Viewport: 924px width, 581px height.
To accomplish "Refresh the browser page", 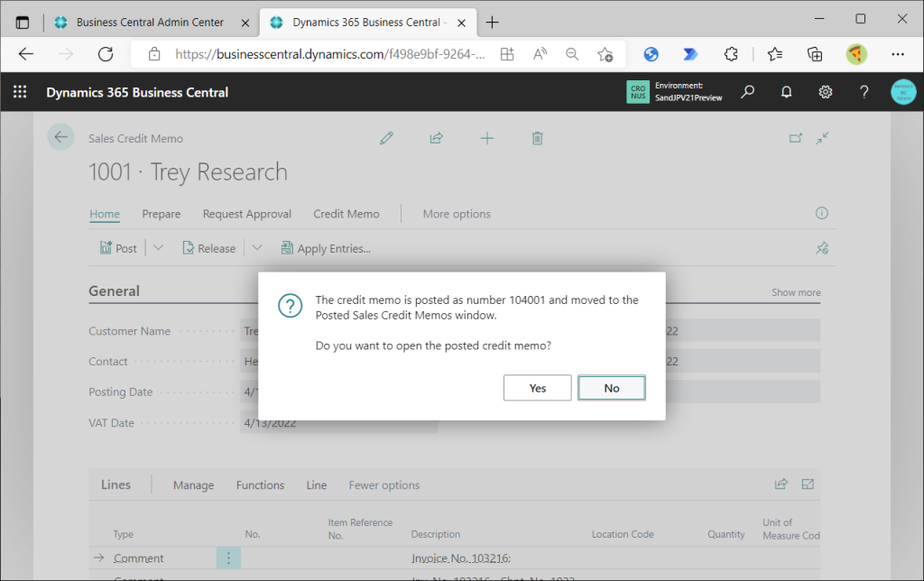I will click(x=106, y=54).
